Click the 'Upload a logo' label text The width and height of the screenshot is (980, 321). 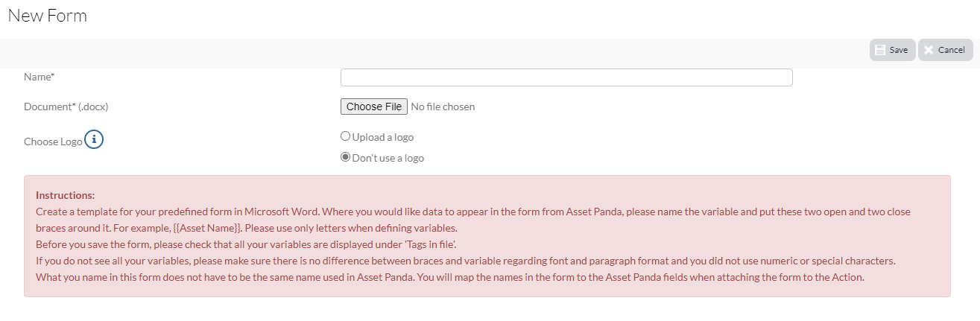pos(383,137)
